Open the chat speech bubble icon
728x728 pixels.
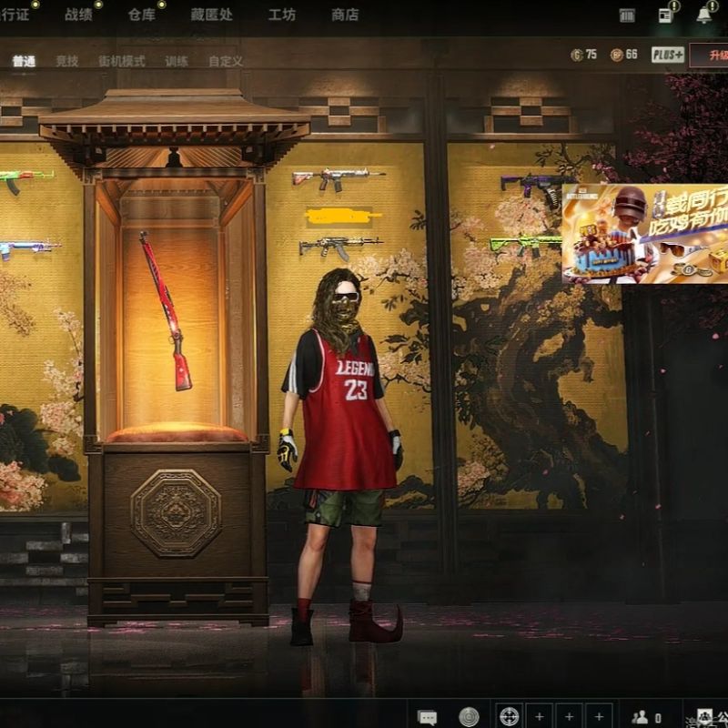[x=427, y=717]
